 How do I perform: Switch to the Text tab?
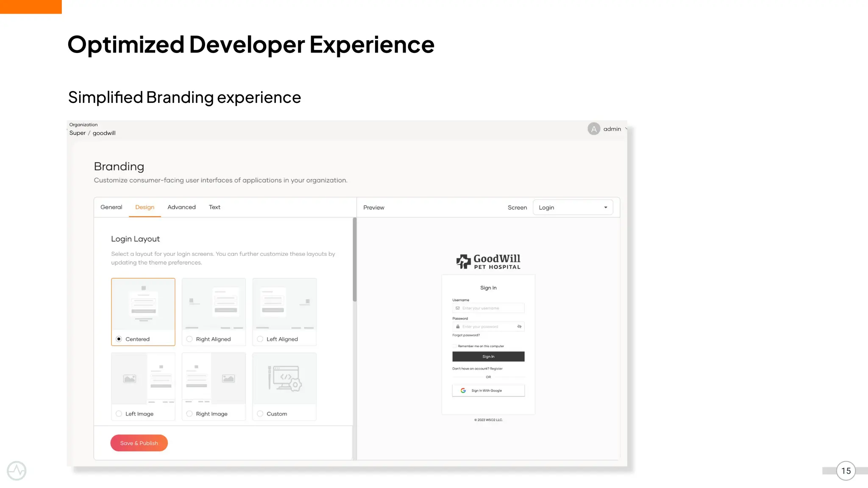pos(214,207)
